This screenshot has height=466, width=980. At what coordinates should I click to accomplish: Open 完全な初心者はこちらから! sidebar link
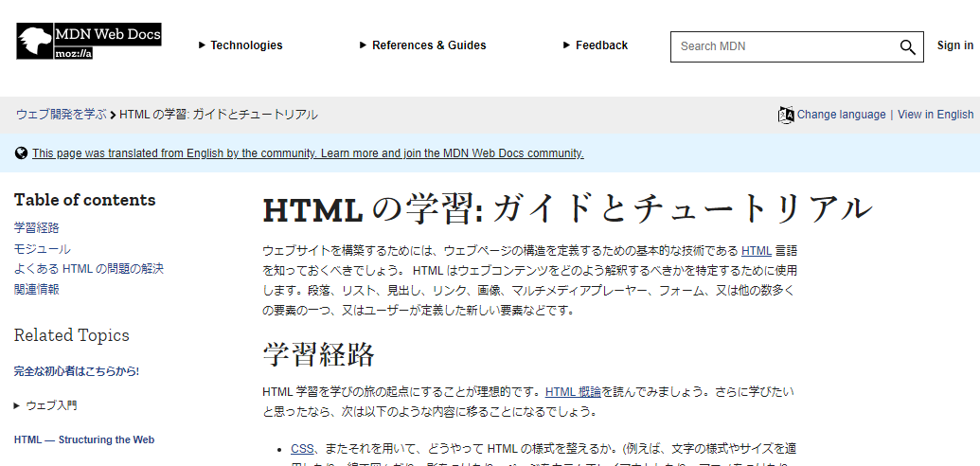pos(77,371)
